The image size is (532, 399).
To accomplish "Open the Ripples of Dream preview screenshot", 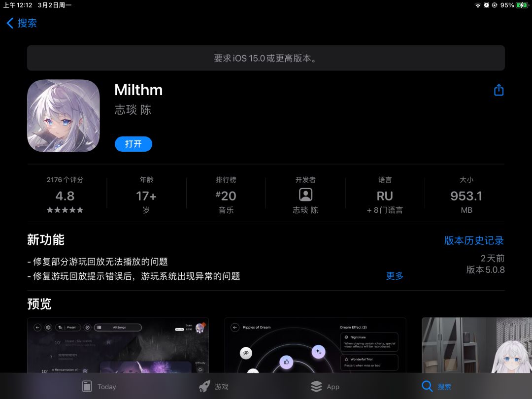I will click(315, 345).
